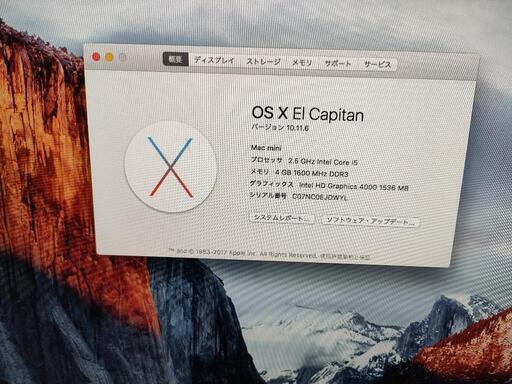Open the メモリ tab
512x384 pixels.
[302, 63]
